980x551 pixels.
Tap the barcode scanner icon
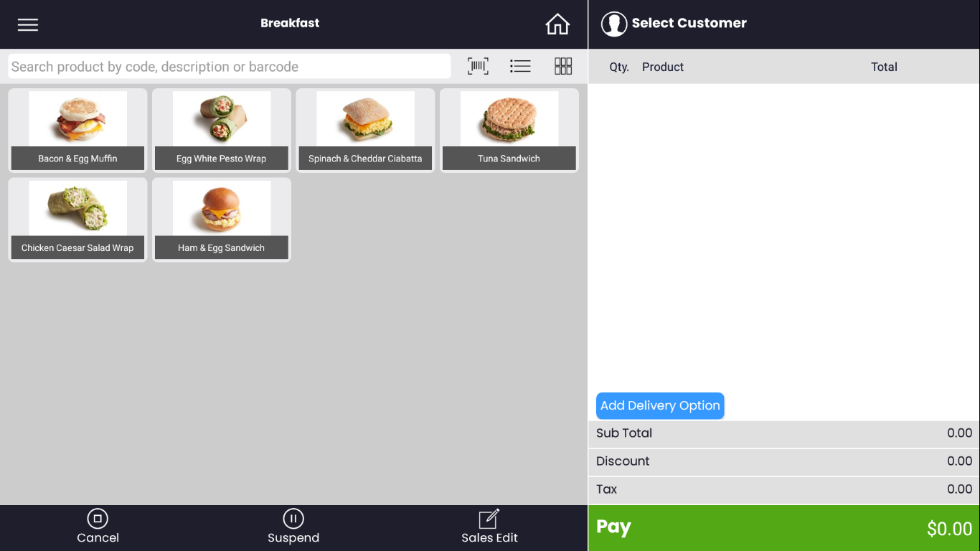click(x=478, y=67)
